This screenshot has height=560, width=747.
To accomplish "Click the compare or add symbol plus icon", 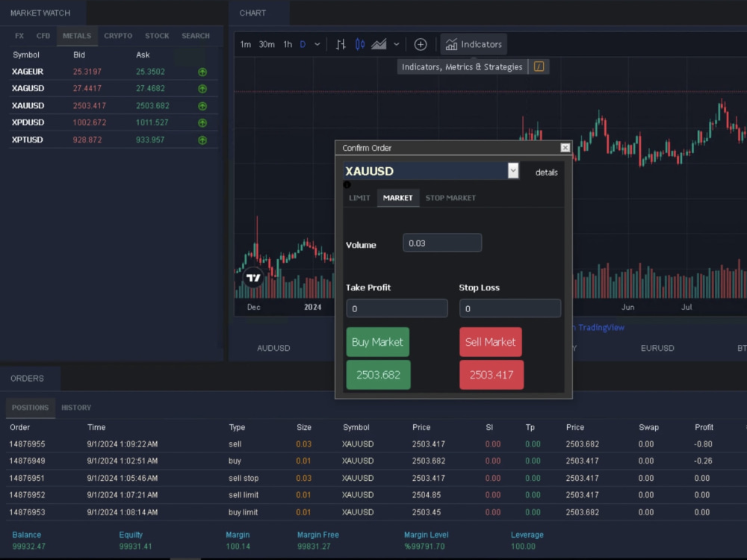I will [420, 45].
